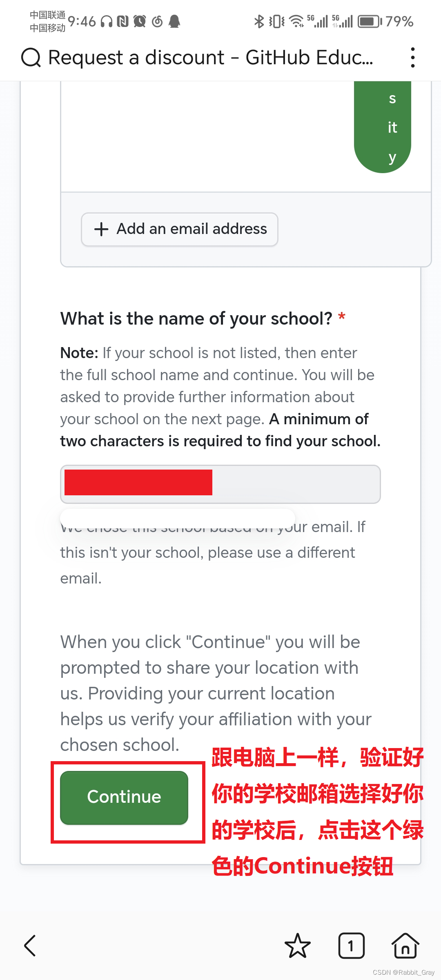Go back using the bottom back arrow

[30, 946]
